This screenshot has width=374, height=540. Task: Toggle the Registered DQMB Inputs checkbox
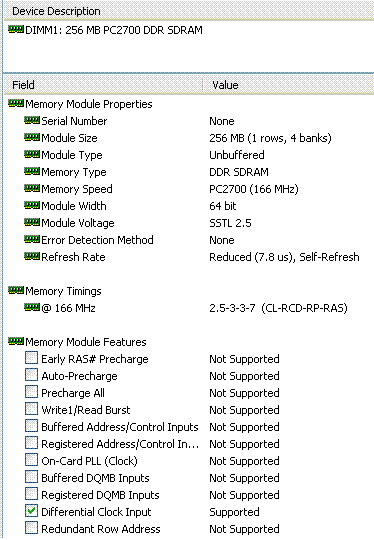click(x=31, y=494)
